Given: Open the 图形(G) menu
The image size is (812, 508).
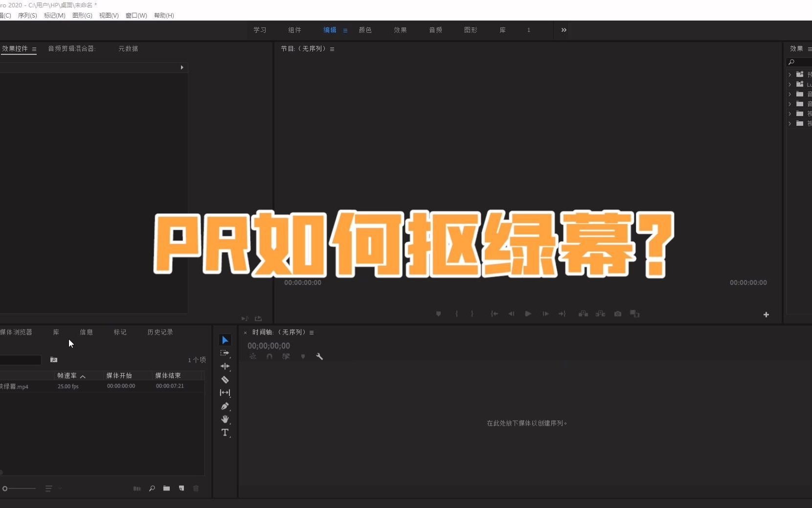Looking at the screenshot, I should click(82, 16).
